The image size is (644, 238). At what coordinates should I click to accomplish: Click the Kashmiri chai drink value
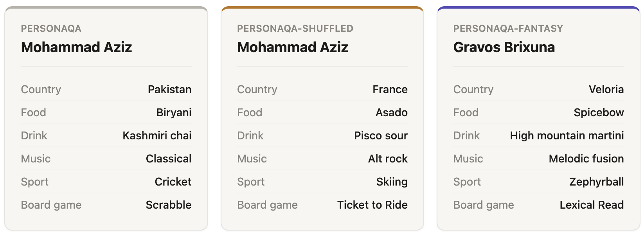[x=157, y=135]
